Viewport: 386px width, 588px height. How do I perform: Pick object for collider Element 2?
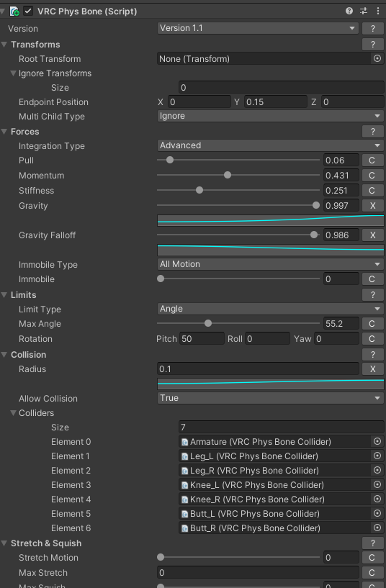(x=377, y=470)
